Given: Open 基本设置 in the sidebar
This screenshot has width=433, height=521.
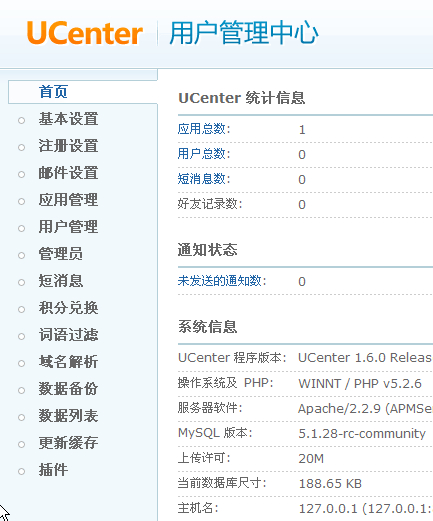Looking at the screenshot, I should 68,119.
